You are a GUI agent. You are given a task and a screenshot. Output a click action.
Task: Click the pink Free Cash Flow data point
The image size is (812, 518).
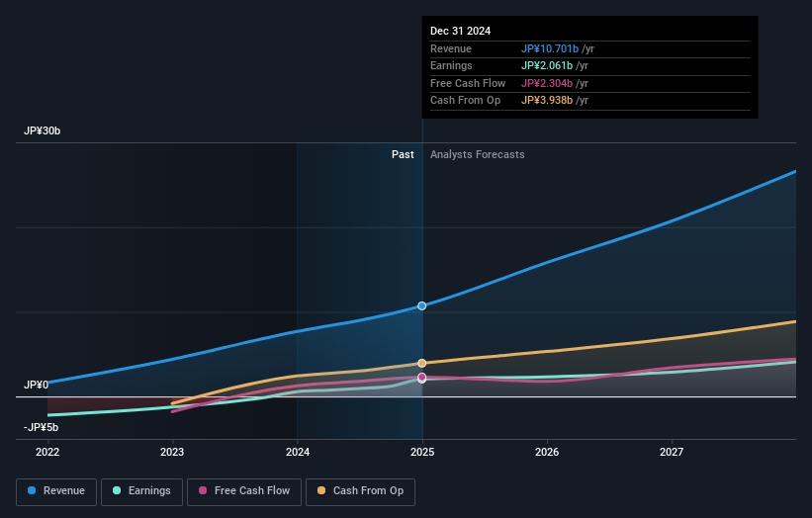click(x=422, y=377)
